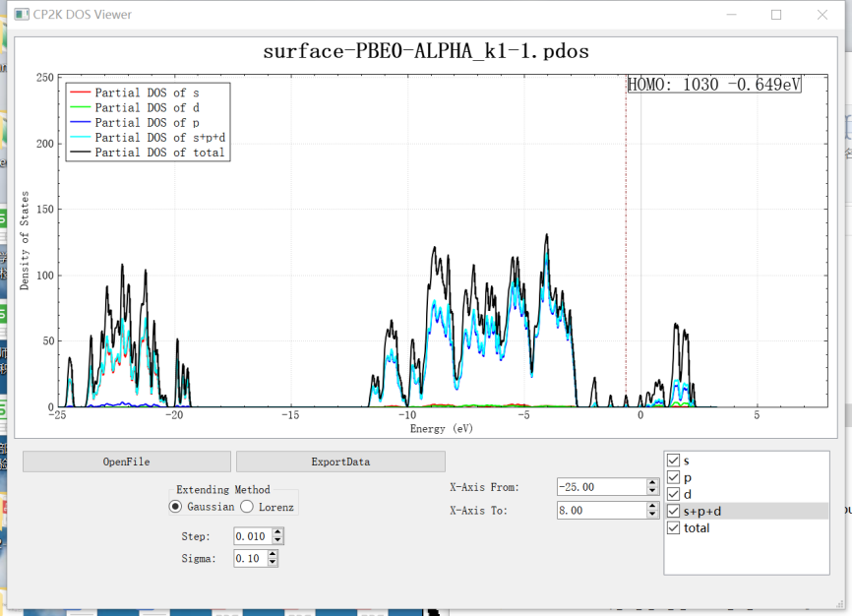Click legend entry Partial DOS of p
Image resolution: width=852 pixels, height=616 pixels.
147,123
